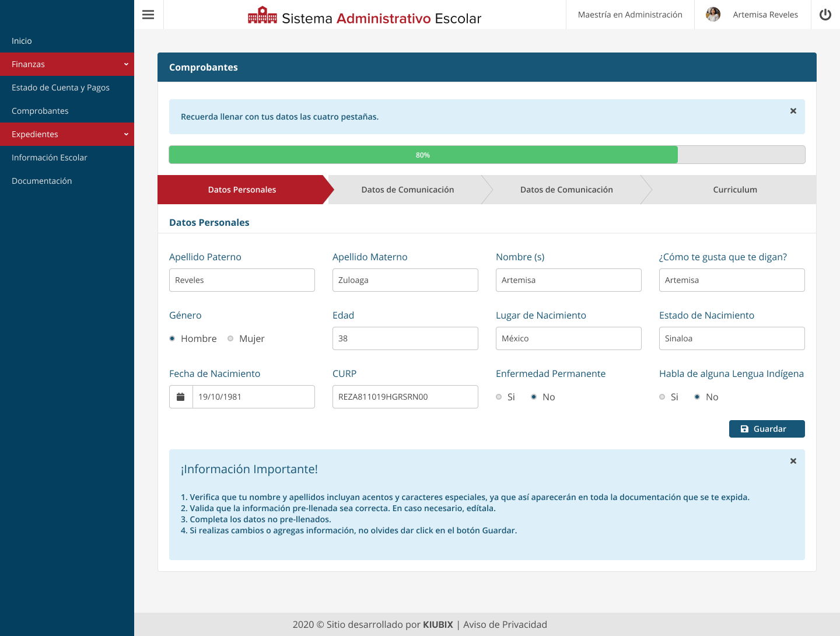Dismiss the 'Recuerda llenar' reminder alert

point(793,111)
